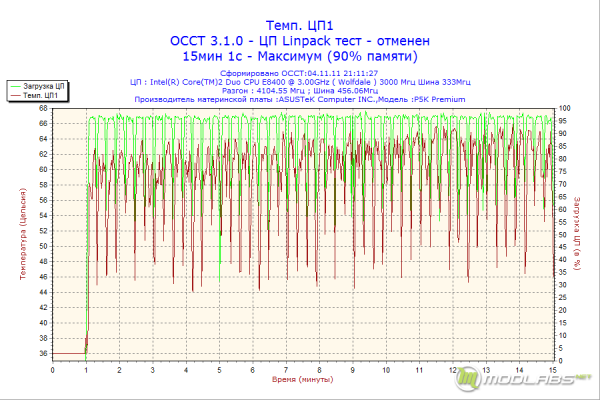Click the Сформировано OCCT timestamp line

pyautogui.click(x=299, y=73)
